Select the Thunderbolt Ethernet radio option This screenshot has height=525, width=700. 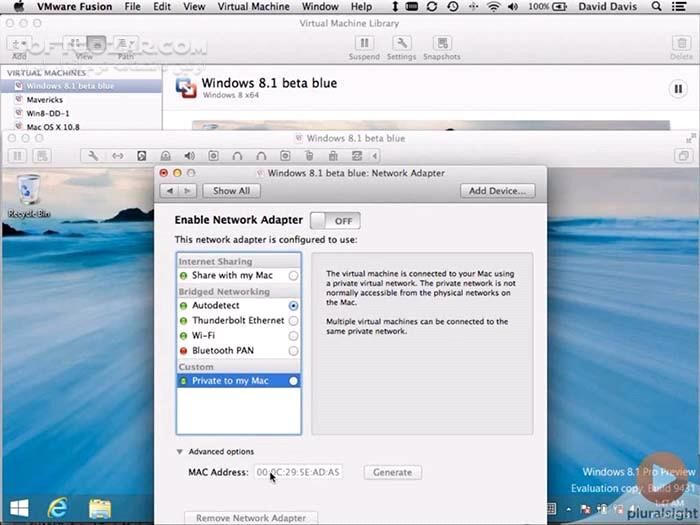(x=293, y=321)
